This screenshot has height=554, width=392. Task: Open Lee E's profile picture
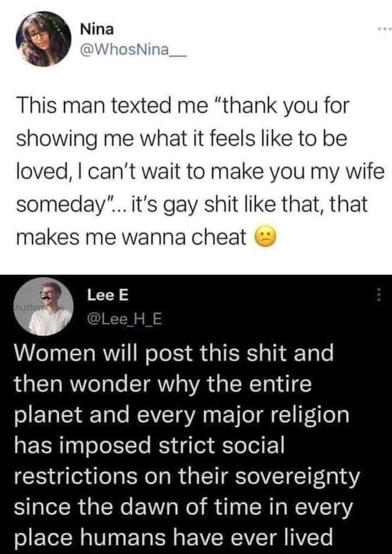(x=43, y=306)
